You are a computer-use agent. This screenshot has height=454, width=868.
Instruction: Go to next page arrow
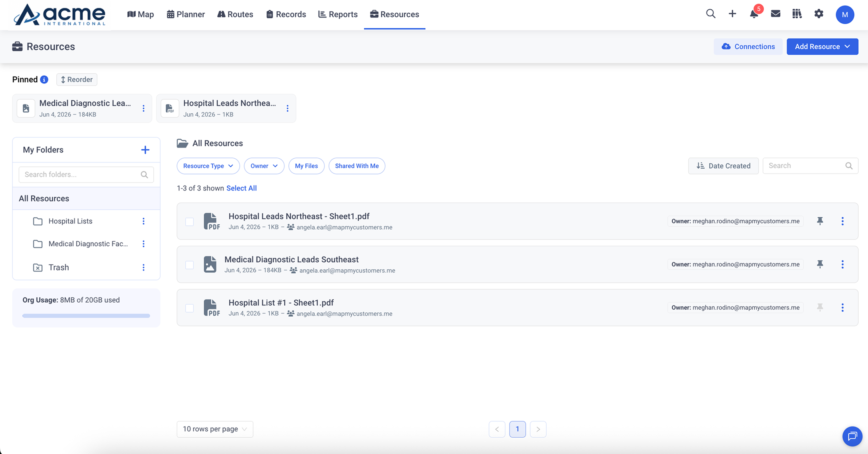(538, 429)
